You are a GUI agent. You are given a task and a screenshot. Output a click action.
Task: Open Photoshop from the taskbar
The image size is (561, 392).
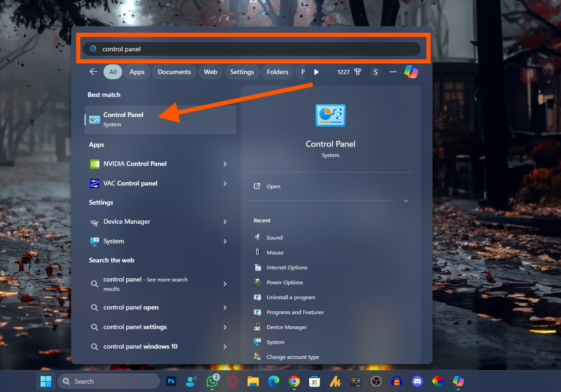tap(171, 381)
